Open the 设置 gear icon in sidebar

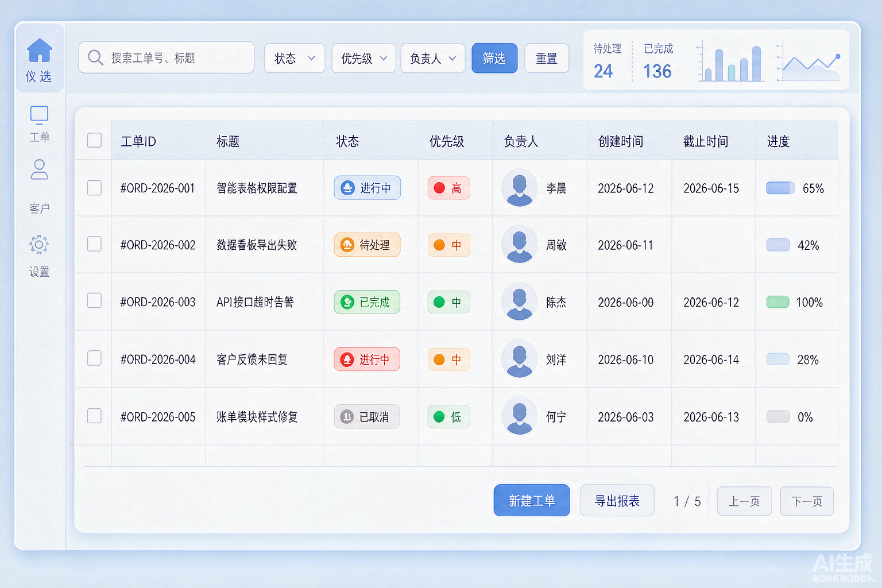(39, 245)
